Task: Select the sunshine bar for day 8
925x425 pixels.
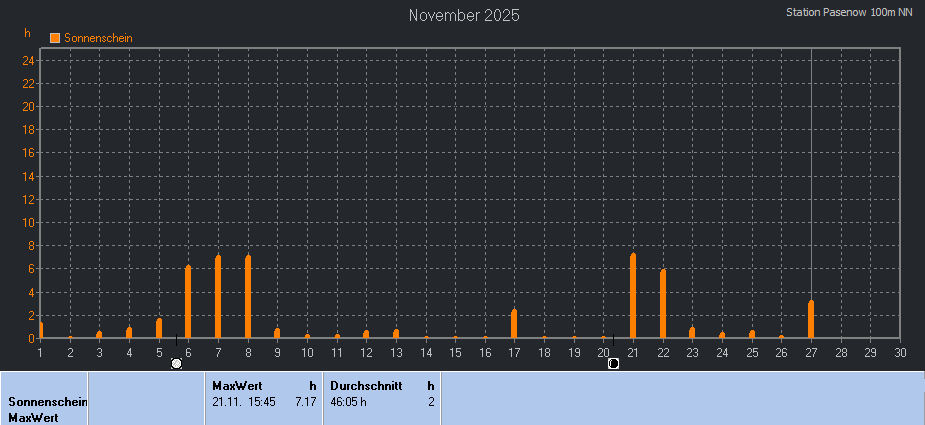Action: [x=248, y=297]
